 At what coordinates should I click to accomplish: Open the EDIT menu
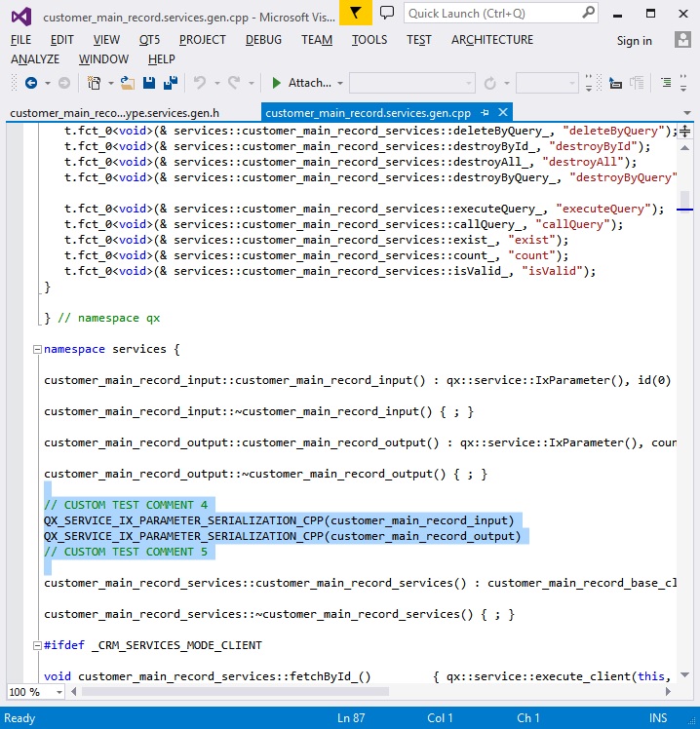(x=61, y=40)
